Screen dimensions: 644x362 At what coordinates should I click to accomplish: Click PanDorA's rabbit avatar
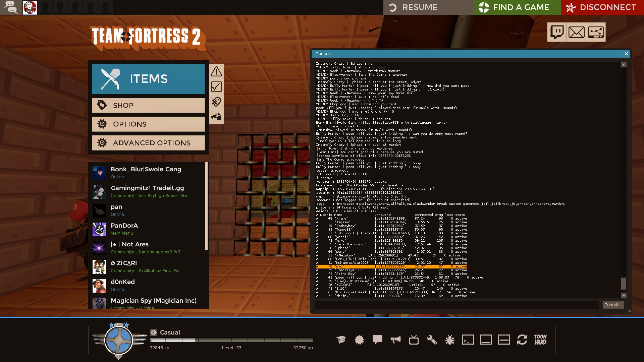point(99,229)
